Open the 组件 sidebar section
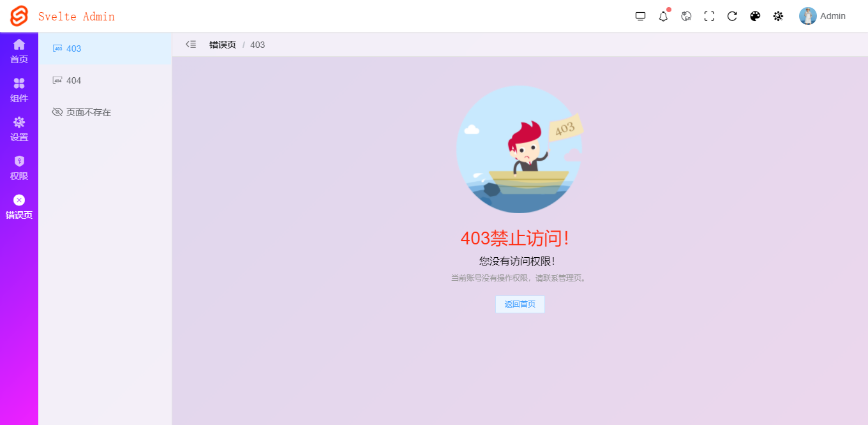Viewport: 868px width, 425px height. [19, 90]
